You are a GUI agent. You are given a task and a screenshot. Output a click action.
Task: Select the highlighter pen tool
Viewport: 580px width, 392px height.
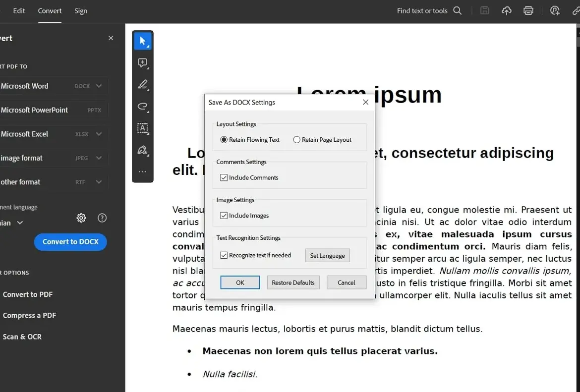(x=142, y=85)
